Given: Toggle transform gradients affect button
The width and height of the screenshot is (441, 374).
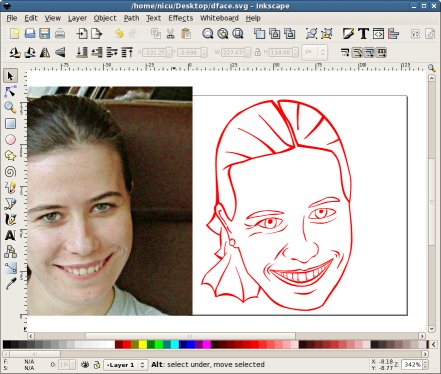Looking at the screenshot, I should pyautogui.click(x=369, y=52).
